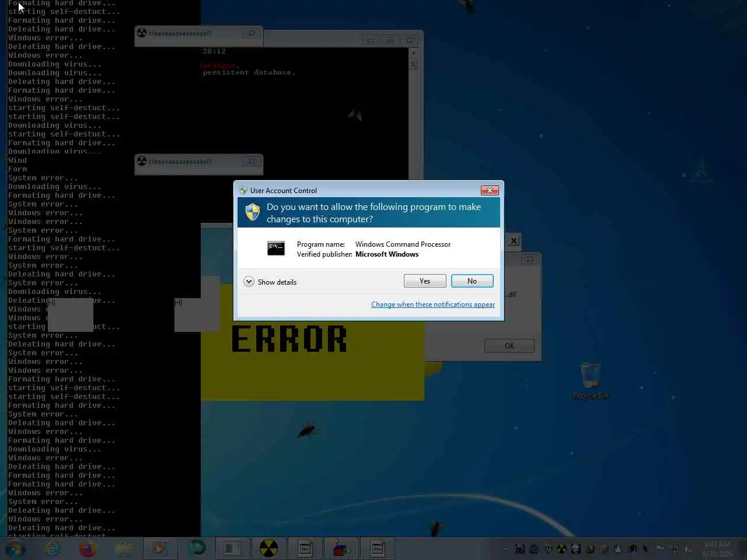This screenshot has width=747, height=560.
Task: Close the small window behind the UAC dialog's right edge
Action: click(x=514, y=240)
